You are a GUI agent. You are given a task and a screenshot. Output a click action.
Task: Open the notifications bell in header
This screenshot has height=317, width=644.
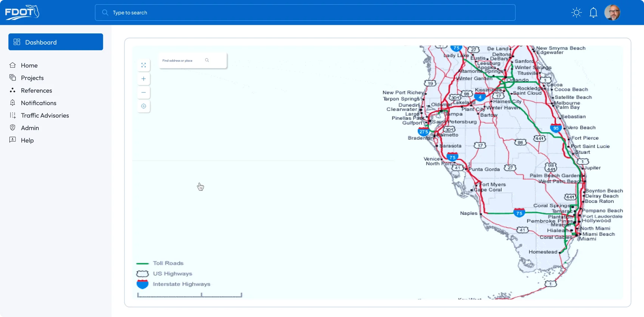pos(593,13)
